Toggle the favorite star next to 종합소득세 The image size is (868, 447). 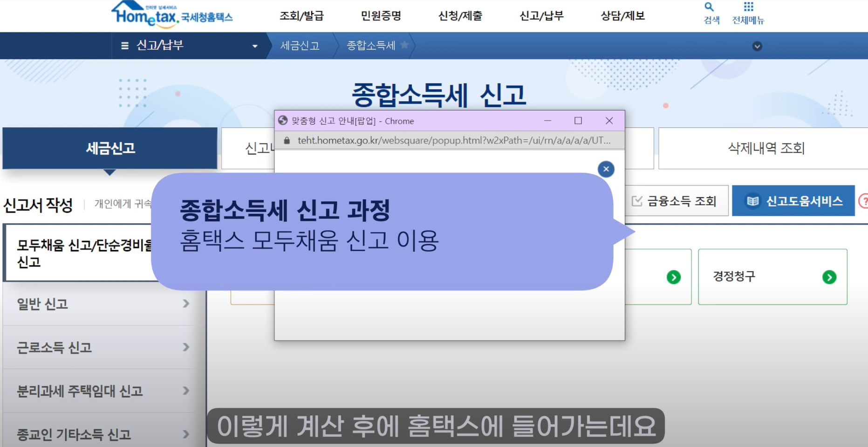(x=404, y=45)
